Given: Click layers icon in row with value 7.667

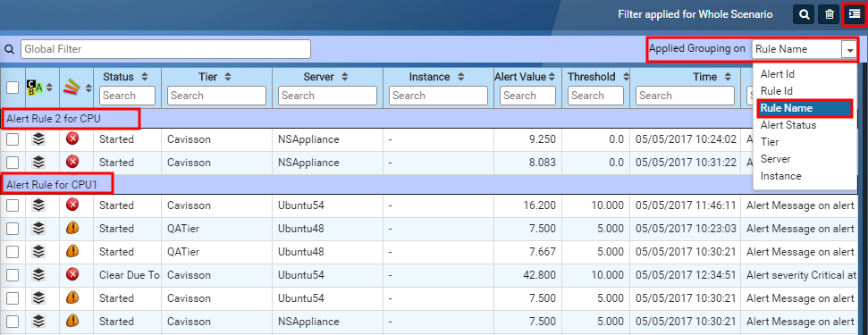Looking at the screenshot, I should tap(38, 252).
